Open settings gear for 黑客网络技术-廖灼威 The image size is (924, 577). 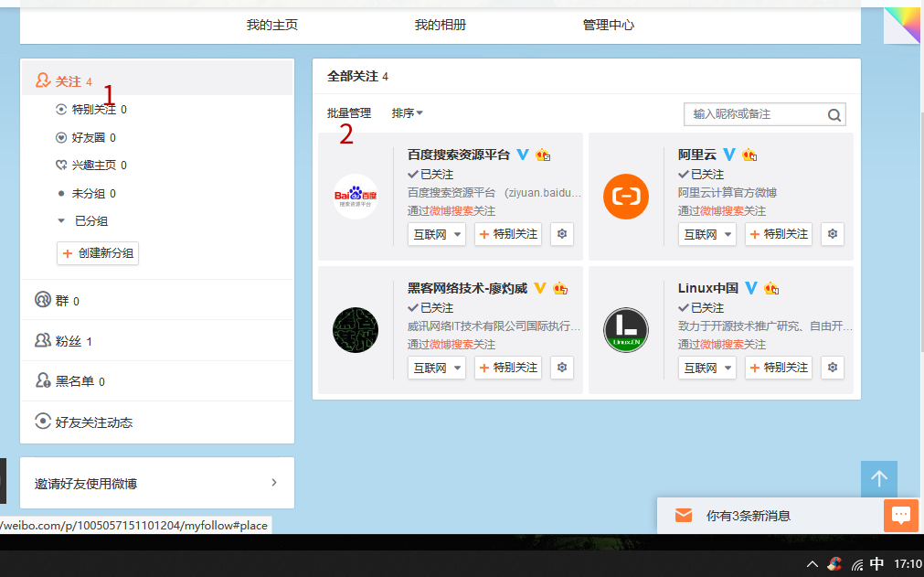pyautogui.click(x=562, y=368)
